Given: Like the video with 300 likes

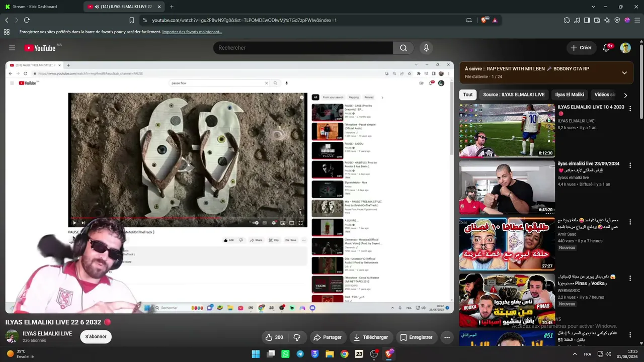Looking at the screenshot, I should click(x=274, y=337).
